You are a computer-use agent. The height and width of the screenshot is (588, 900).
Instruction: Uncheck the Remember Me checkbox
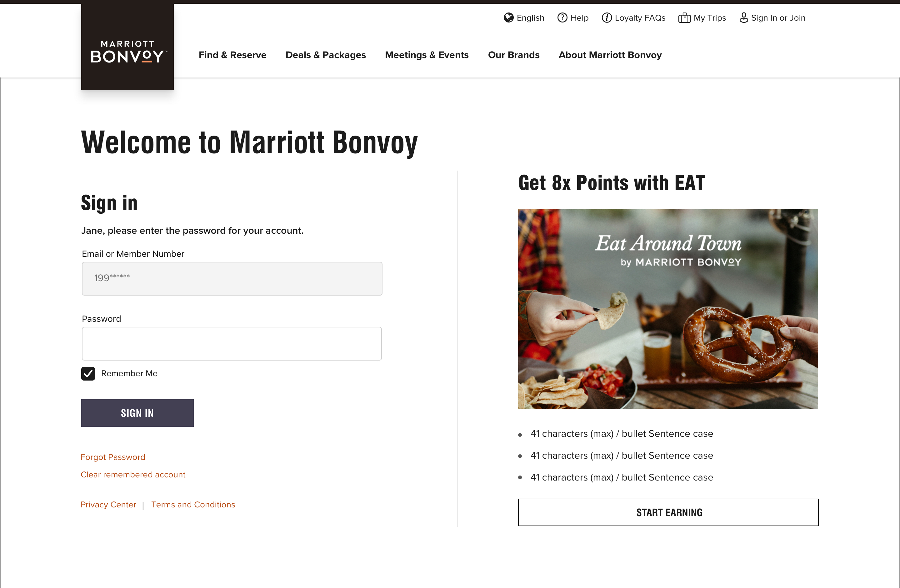click(88, 374)
